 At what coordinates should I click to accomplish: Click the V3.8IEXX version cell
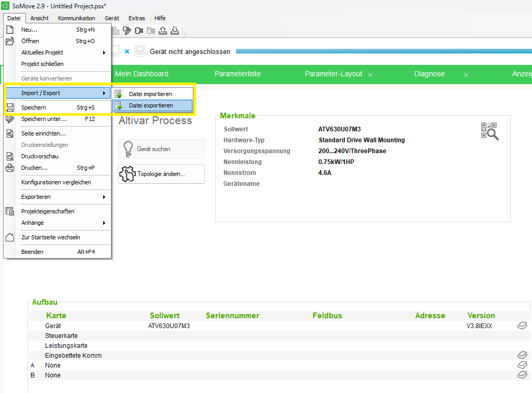(479, 326)
